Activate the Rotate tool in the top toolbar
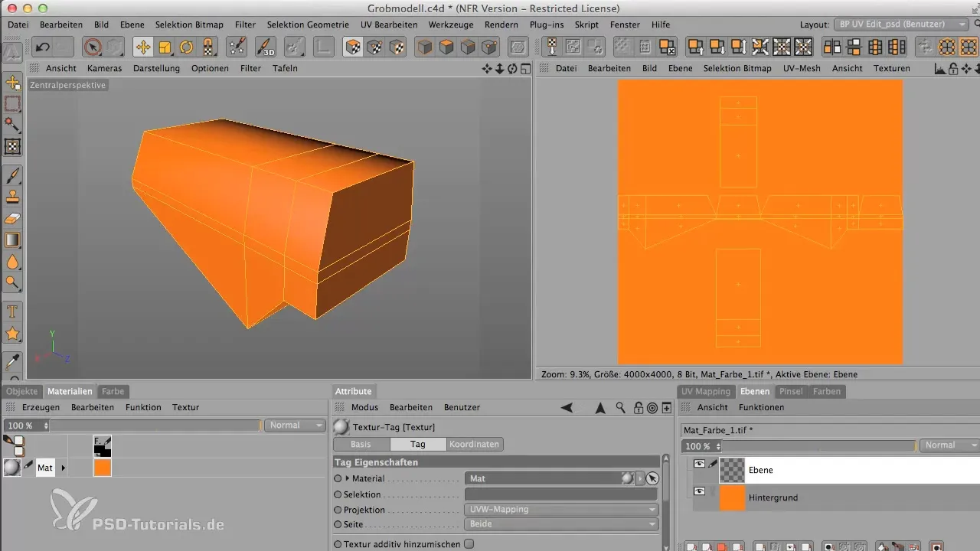This screenshot has height=551, width=980. [x=186, y=47]
